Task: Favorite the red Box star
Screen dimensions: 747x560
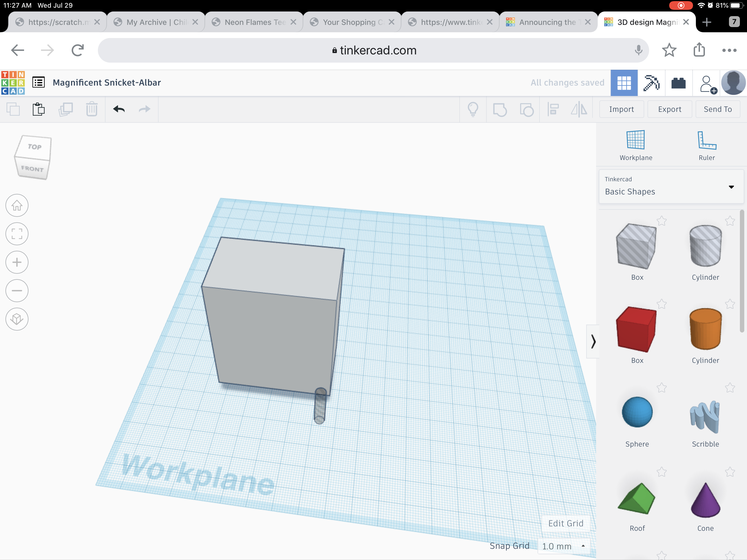Action: coord(662,304)
